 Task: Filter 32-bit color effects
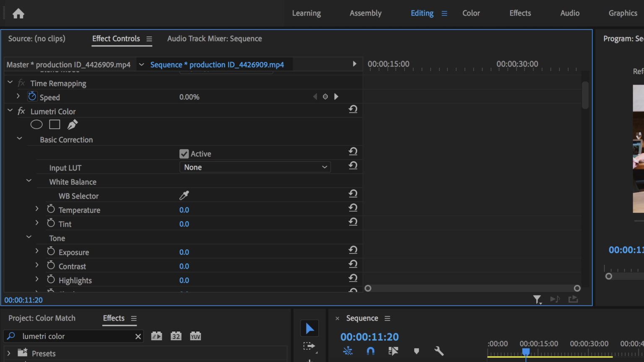coord(176,336)
